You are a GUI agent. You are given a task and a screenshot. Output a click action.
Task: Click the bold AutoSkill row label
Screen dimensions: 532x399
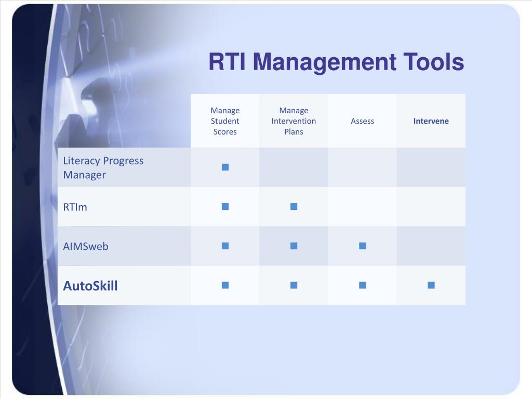pyautogui.click(x=90, y=286)
